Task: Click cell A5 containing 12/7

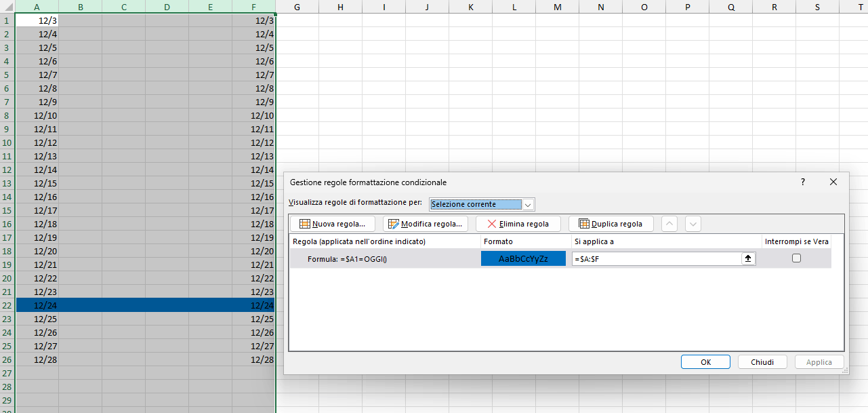Action: click(37, 75)
